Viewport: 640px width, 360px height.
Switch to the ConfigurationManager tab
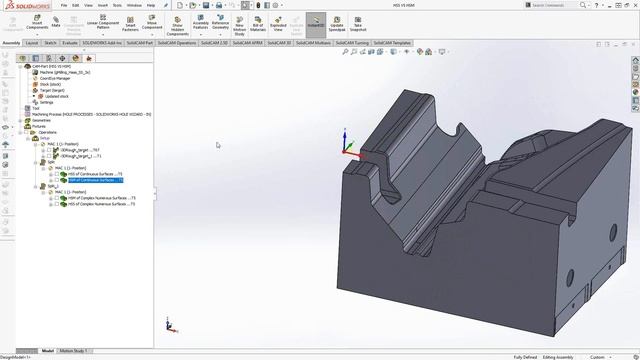(x=49, y=58)
